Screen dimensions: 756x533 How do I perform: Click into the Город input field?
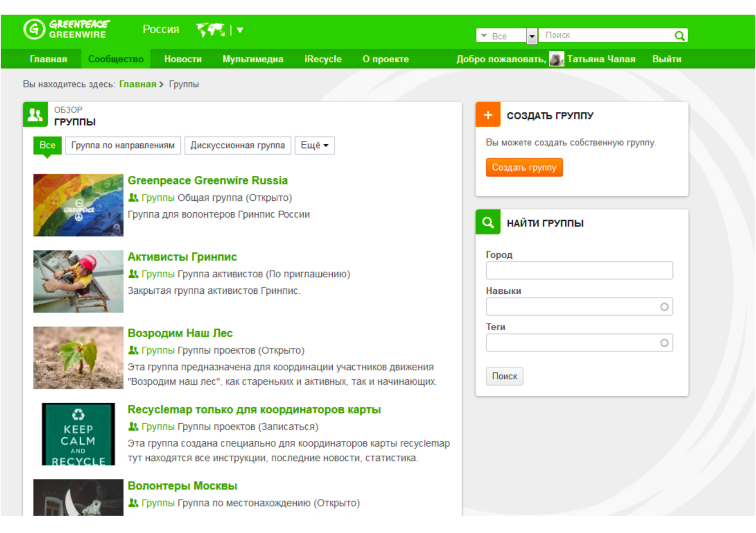579,271
